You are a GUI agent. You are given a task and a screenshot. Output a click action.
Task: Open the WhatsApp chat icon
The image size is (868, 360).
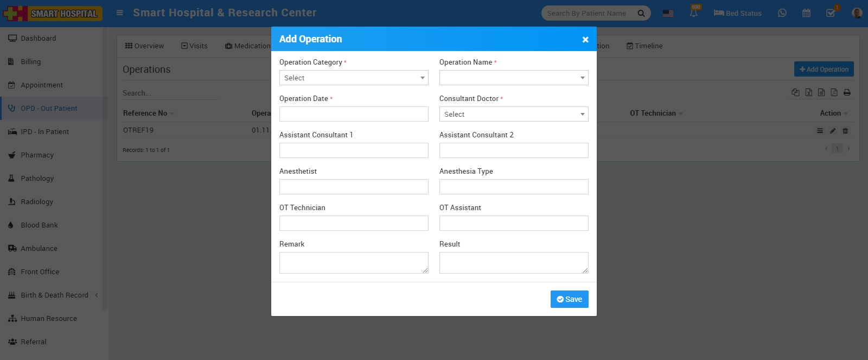pos(782,13)
